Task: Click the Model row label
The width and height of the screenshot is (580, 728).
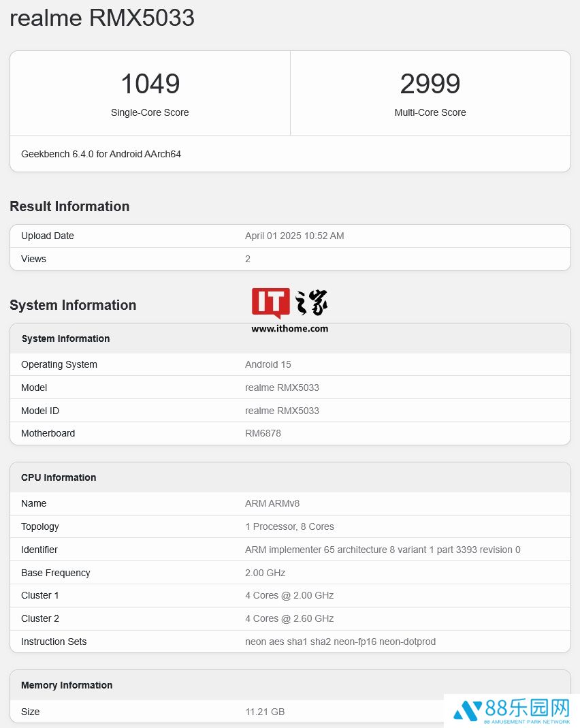Action: tap(34, 387)
